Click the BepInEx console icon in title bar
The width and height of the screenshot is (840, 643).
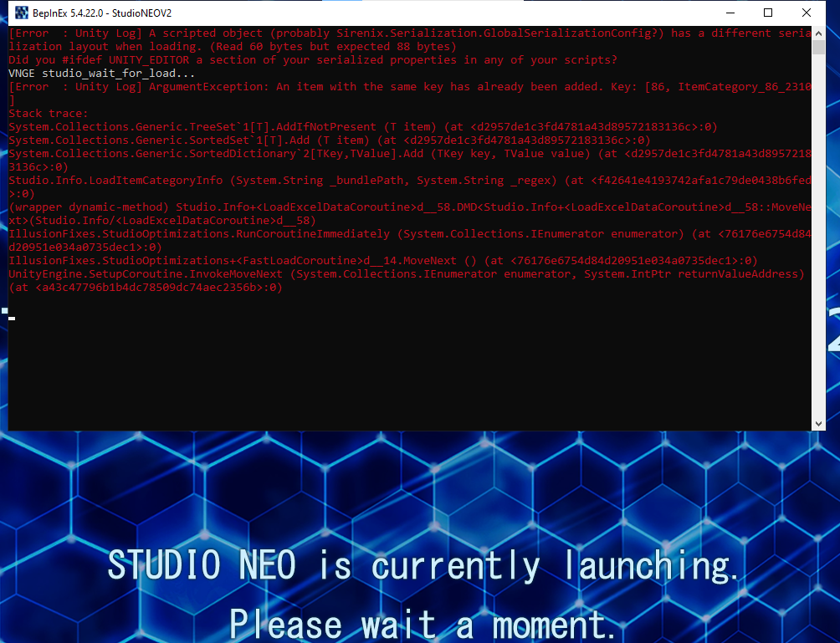pos(22,13)
